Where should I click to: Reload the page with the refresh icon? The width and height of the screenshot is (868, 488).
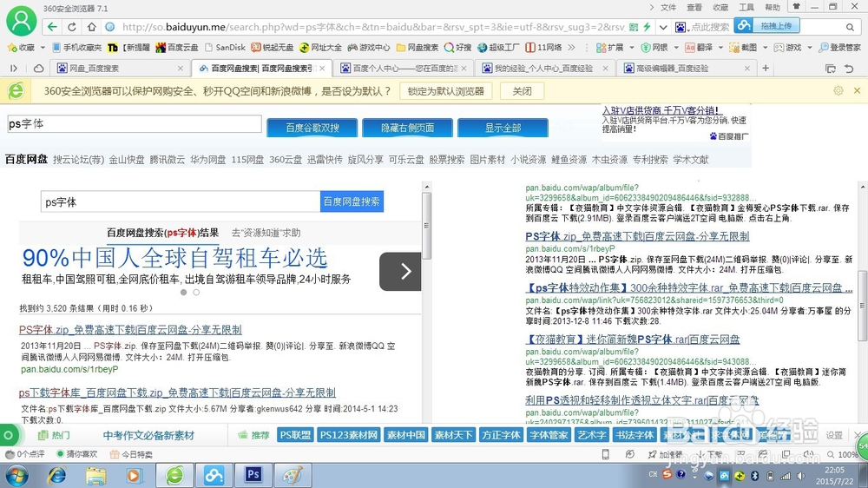(x=72, y=27)
